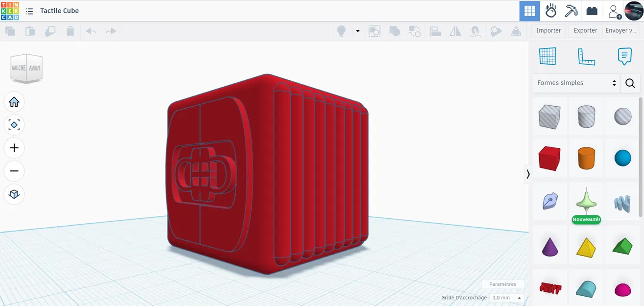The image size is (644, 306).
Task: Switch to Sim Lab using the apple icon
Action: [x=550, y=10]
